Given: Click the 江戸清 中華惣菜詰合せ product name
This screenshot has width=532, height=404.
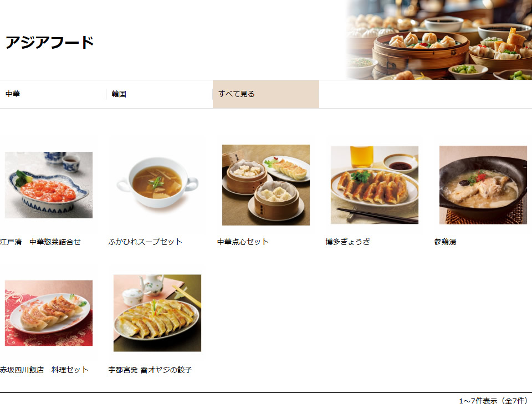Looking at the screenshot, I should click(40, 242).
